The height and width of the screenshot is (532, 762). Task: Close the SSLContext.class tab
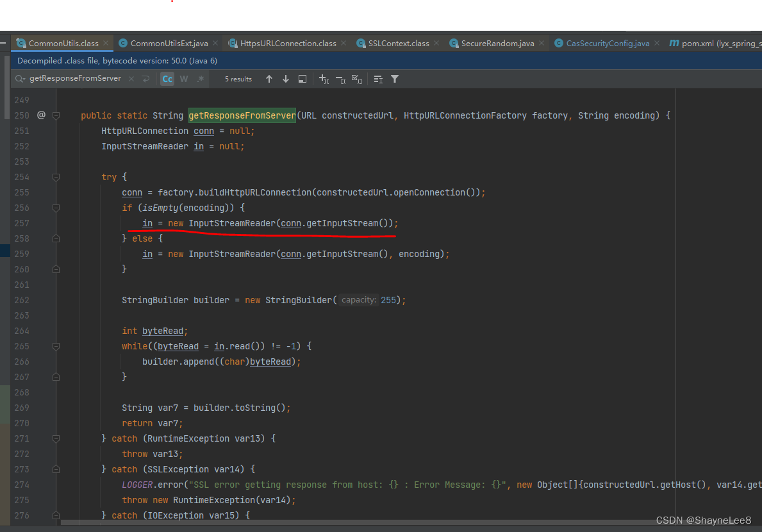coord(436,43)
